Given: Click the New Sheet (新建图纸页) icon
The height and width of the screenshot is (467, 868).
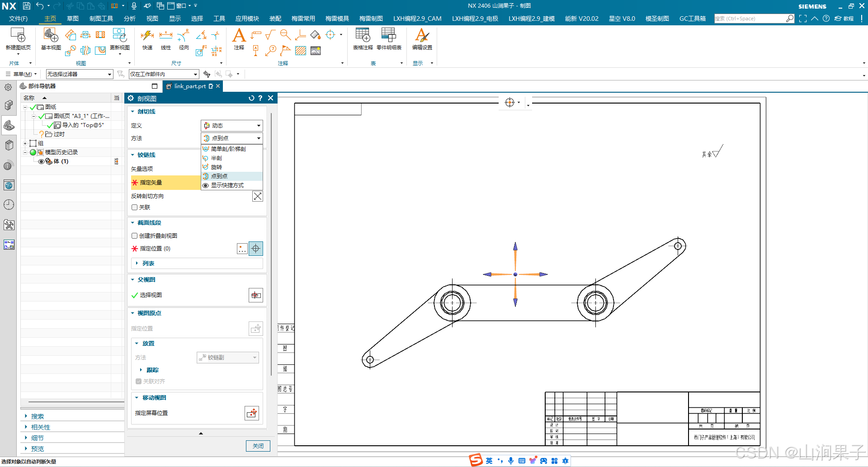Looking at the screenshot, I should pyautogui.click(x=18, y=36).
